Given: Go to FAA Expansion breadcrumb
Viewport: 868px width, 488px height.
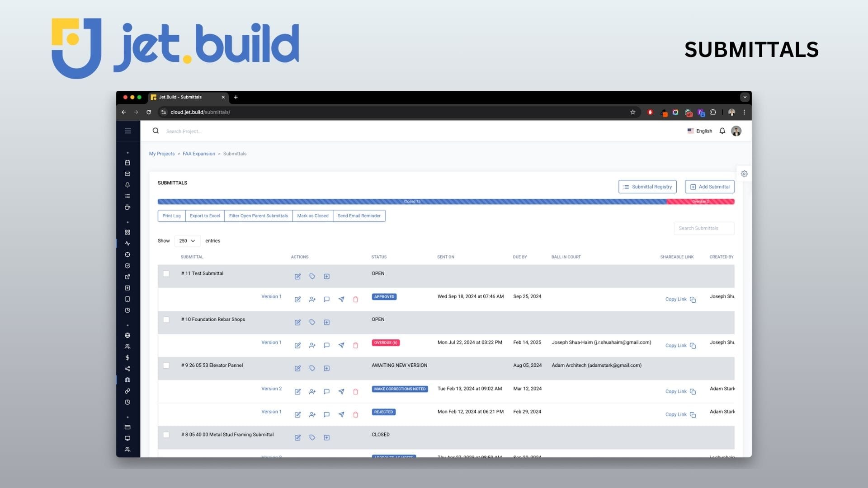Looking at the screenshot, I should pos(198,154).
